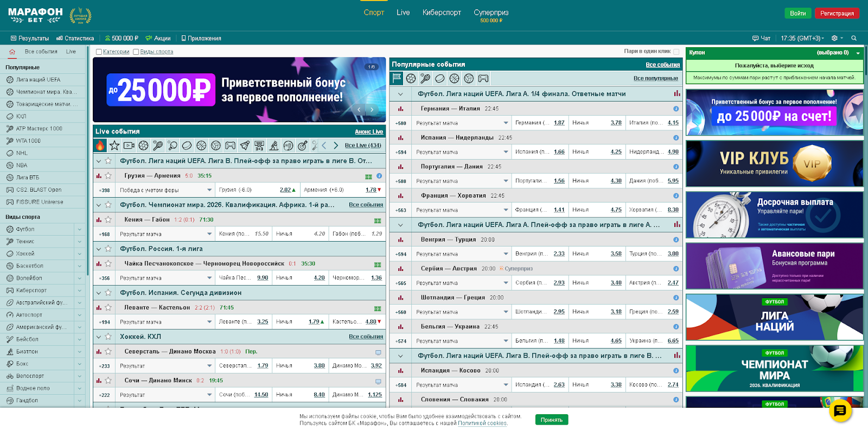Expand Футбол in the sports sidebar
This screenshot has width=868, height=430.
click(79, 229)
